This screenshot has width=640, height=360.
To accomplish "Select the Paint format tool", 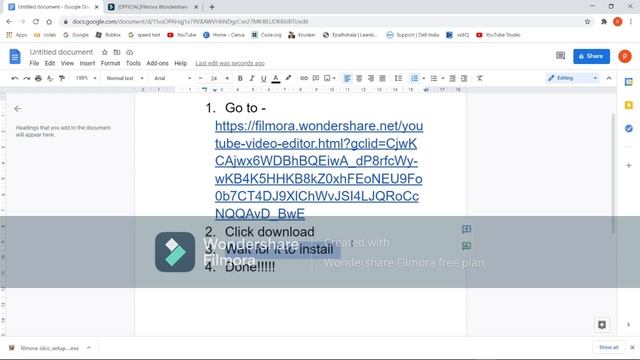I will [62, 78].
